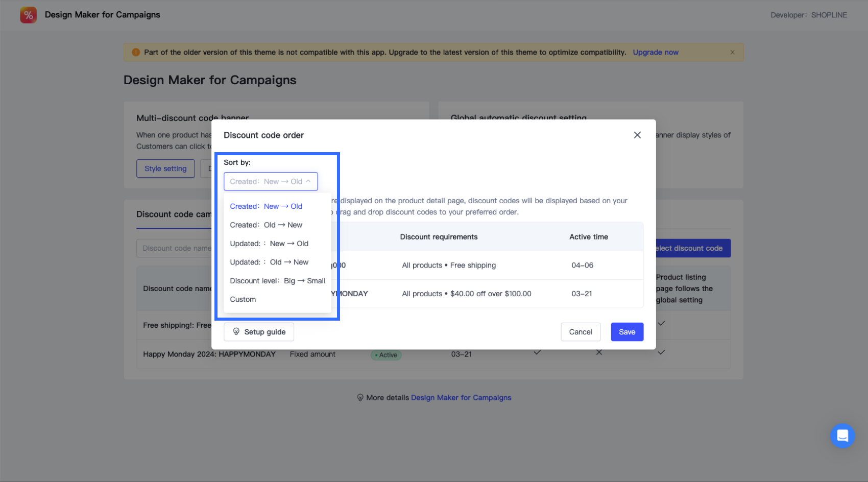Choose the Custom sort option
868x482 pixels.
tap(243, 299)
